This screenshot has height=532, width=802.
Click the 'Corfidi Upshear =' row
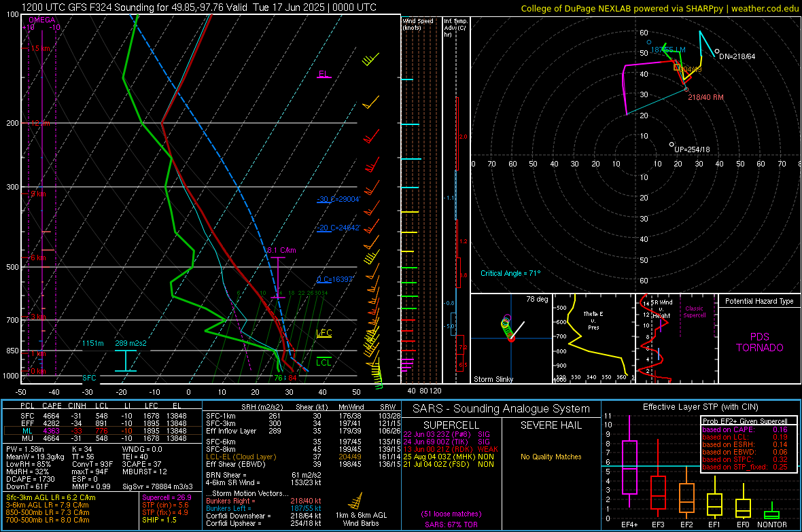coord(264,523)
